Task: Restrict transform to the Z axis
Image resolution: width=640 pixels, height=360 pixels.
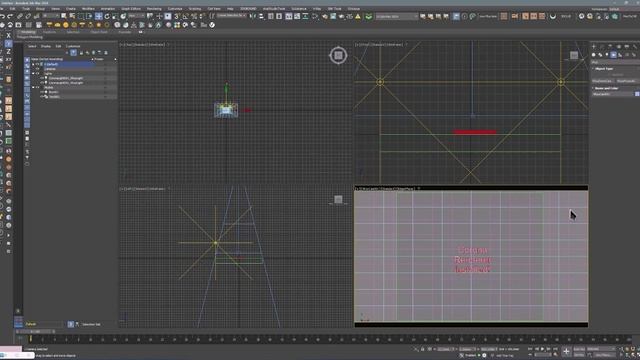Action: [x=8, y=52]
